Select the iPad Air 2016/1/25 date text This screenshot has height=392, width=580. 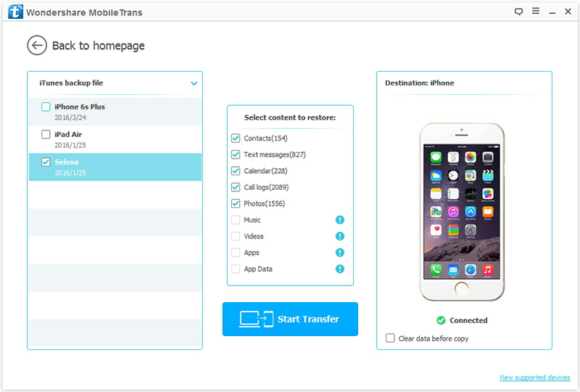point(70,146)
